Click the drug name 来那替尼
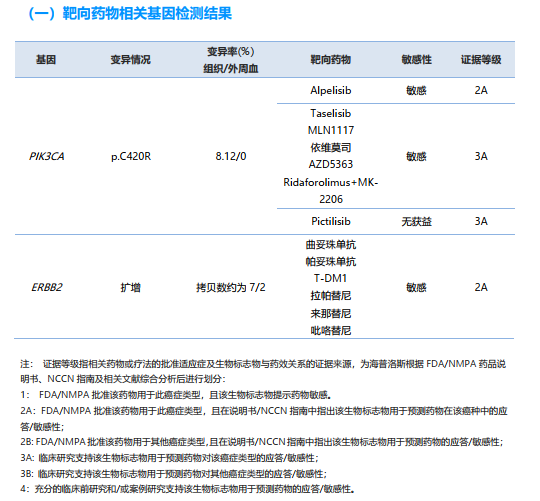 pos(331,313)
